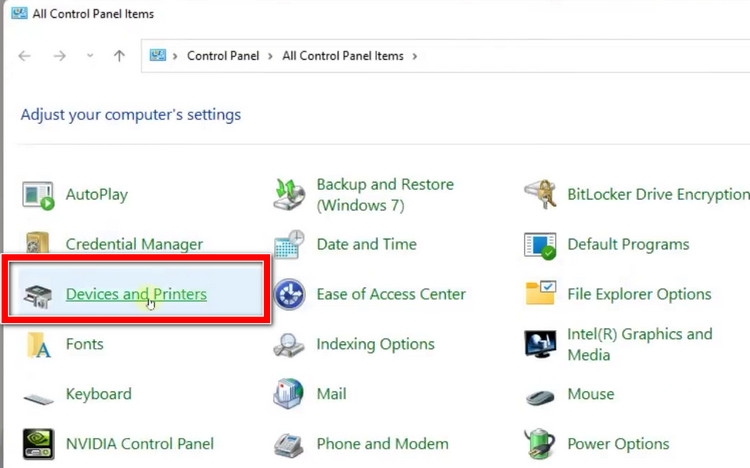Open BitLocker Drive Encryption icon
Screen dimensions: 750x468
point(540,194)
